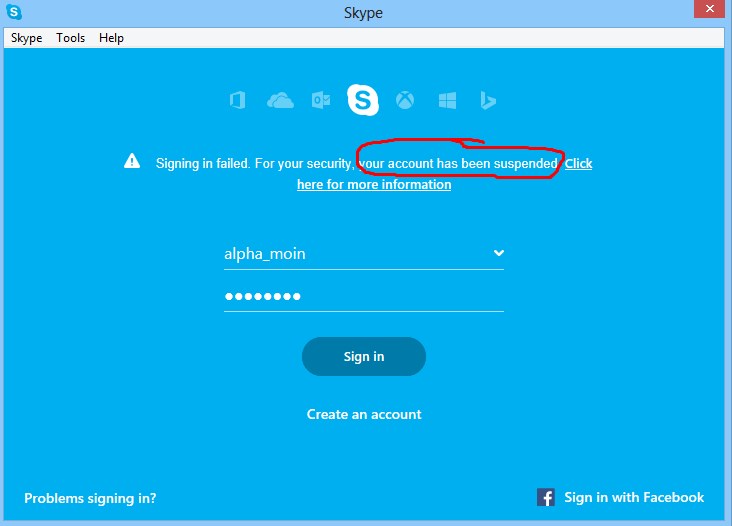
Task: Click the warning triangle icon
Action: [x=132, y=161]
